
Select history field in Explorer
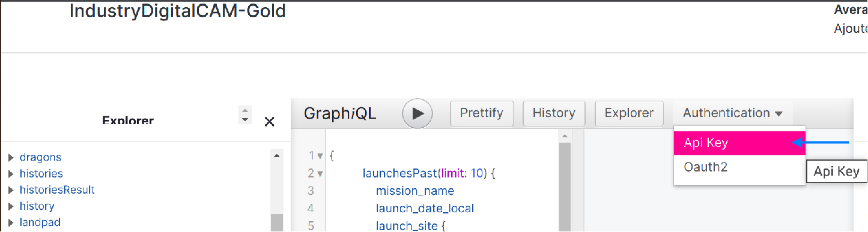point(37,206)
